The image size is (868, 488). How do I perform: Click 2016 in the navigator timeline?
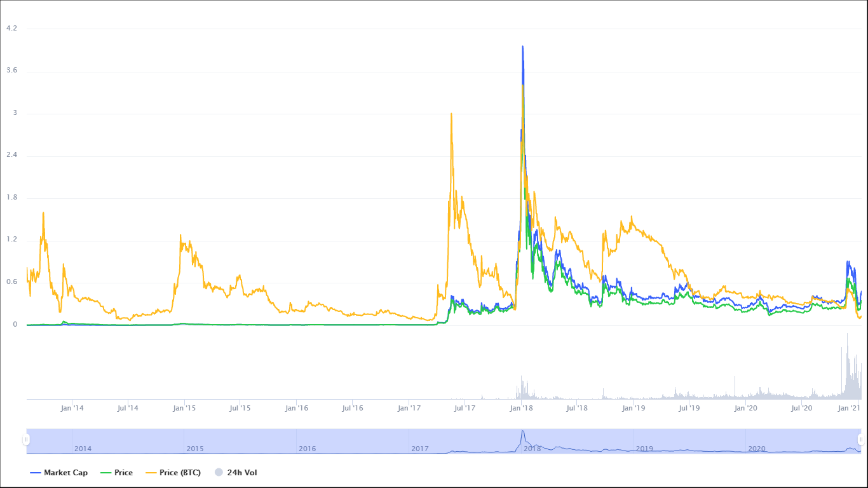[x=307, y=449]
